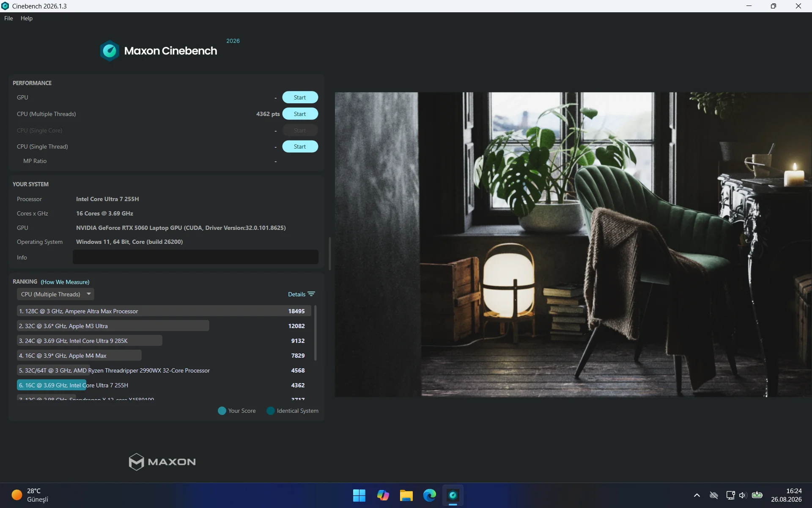Open the File menu
Viewport: 812px width, 508px height.
click(8, 18)
